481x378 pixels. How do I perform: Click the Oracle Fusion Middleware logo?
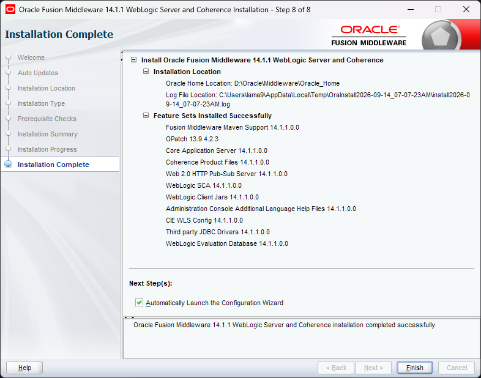click(x=369, y=35)
